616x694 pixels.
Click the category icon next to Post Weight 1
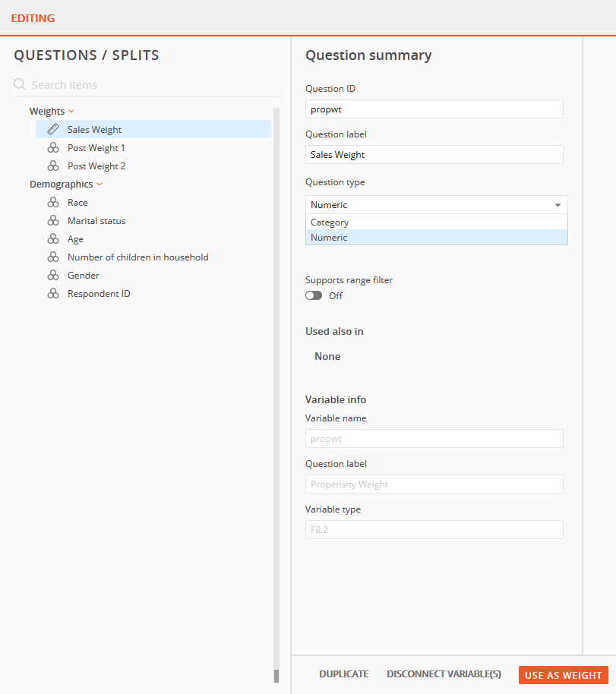click(53, 147)
